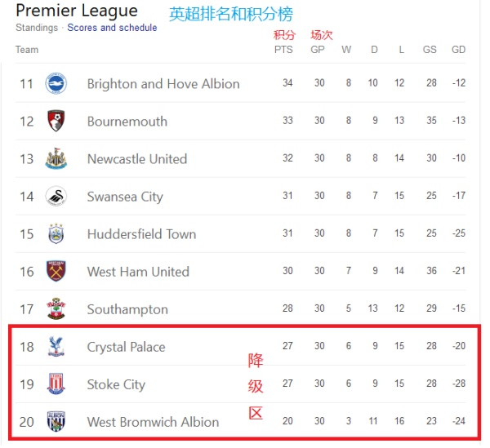
Task: Open the Crystal Palace team name
Action: click(x=126, y=347)
